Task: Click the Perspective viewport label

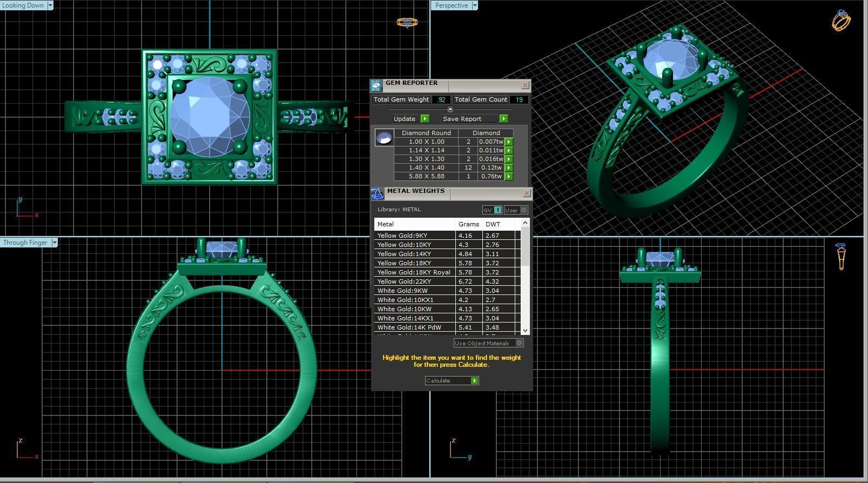Action: 451,5
